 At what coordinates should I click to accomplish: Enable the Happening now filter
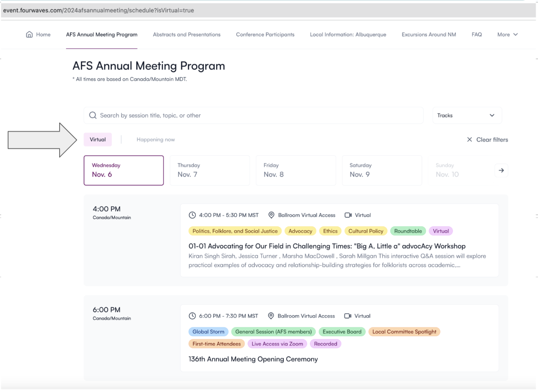[156, 140]
